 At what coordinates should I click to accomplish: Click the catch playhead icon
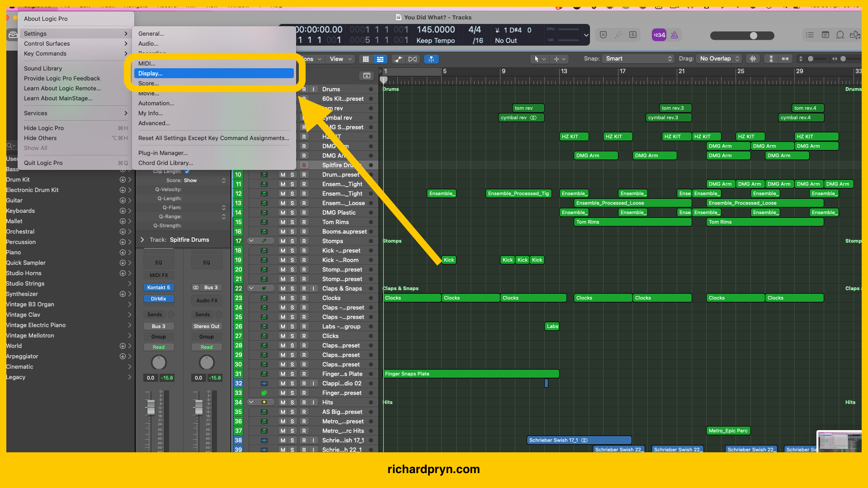coord(431,59)
